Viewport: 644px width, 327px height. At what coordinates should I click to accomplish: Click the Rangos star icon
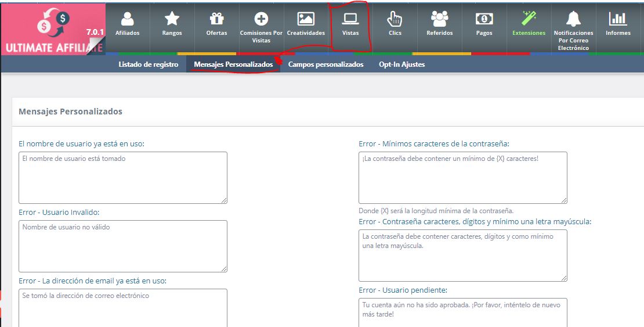[x=172, y=19]
